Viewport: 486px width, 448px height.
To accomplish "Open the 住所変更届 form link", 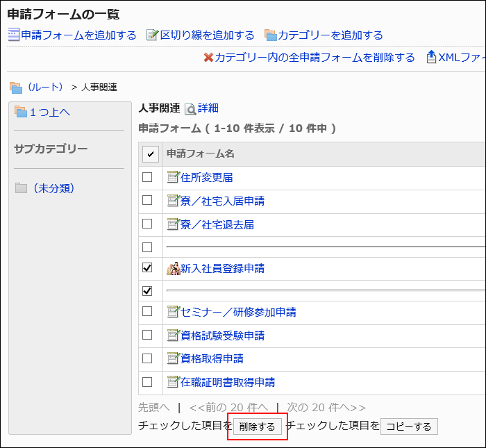I will pos(207,177).
